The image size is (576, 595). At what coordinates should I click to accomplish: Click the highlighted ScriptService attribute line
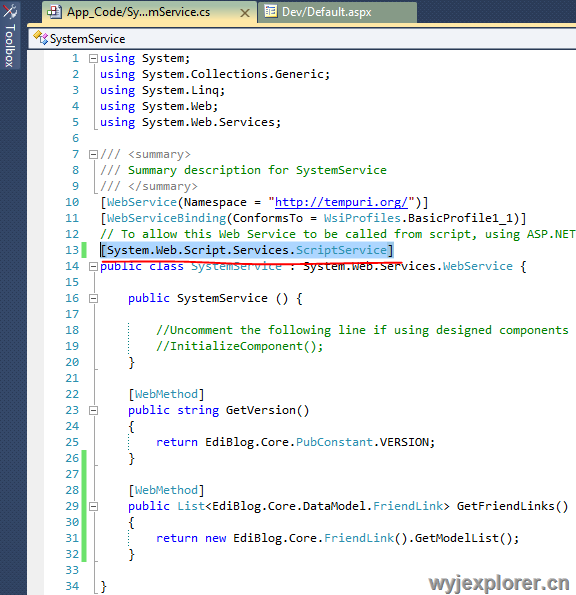point(247,250)
